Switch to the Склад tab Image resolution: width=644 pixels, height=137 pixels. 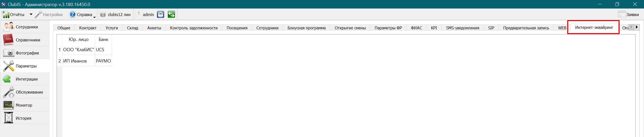[133, 28]
